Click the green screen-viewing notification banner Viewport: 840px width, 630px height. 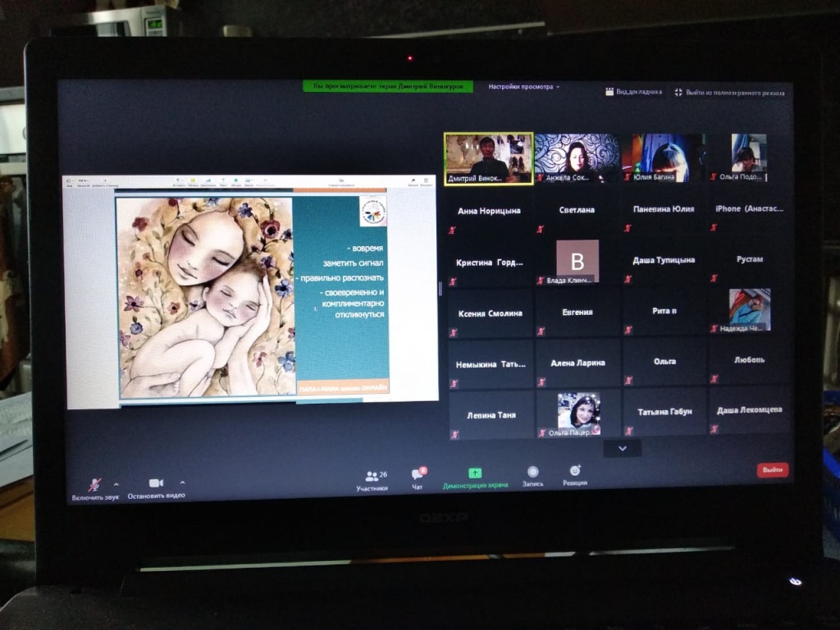click(x=388, y=85)
